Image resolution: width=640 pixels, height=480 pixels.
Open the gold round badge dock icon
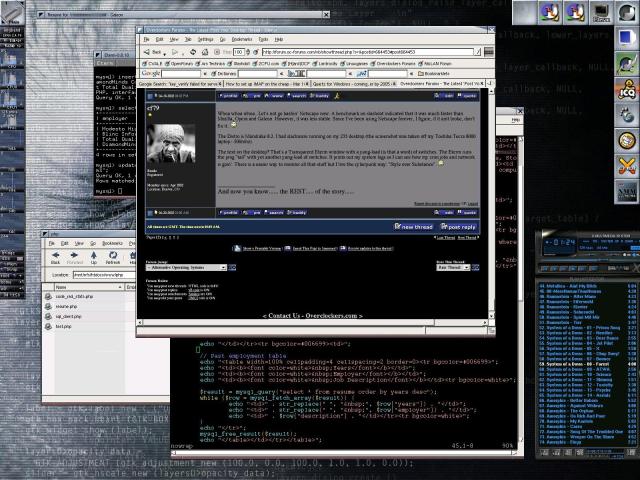pos(627,141)
